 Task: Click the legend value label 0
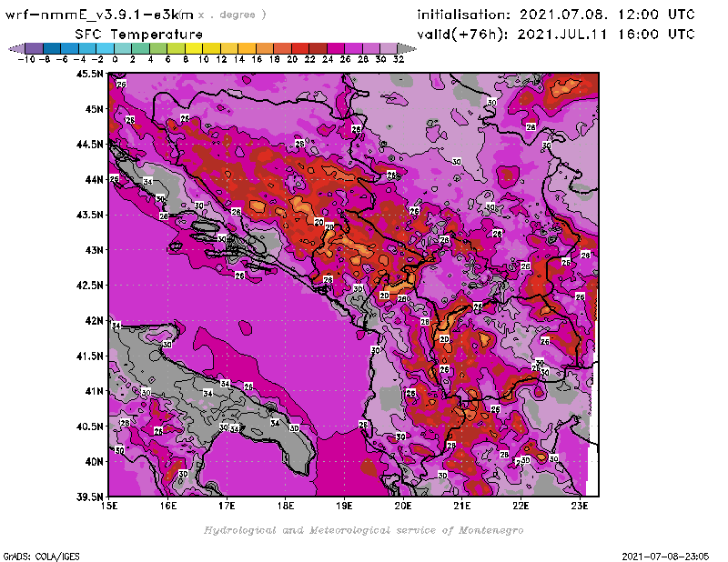click(x=115, y=59)
